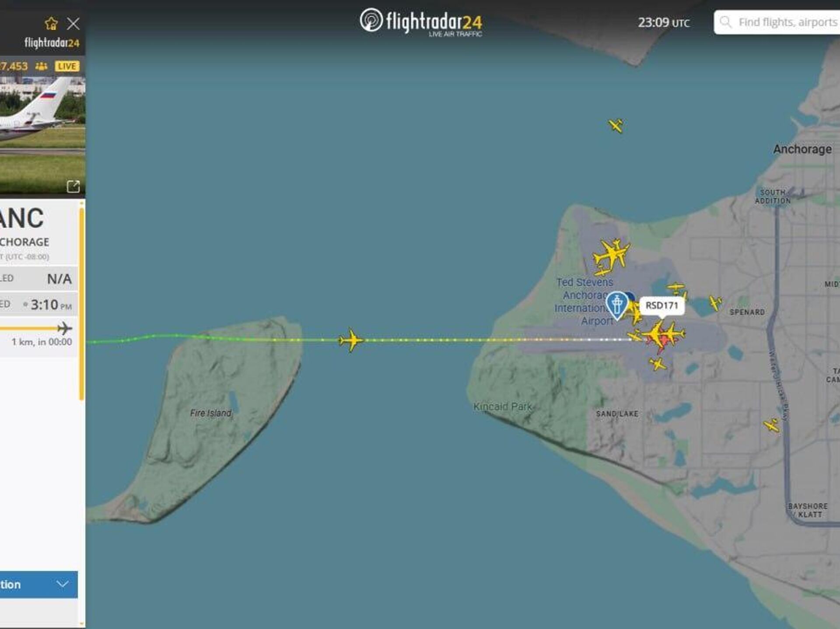The width and height of the screenshot is (840, 629).
Task: Click the aircraft photo thumbnail
Action: point(42,135)
